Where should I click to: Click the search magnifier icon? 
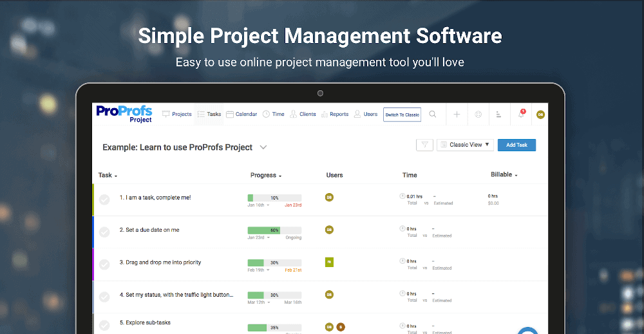[433, 115]
